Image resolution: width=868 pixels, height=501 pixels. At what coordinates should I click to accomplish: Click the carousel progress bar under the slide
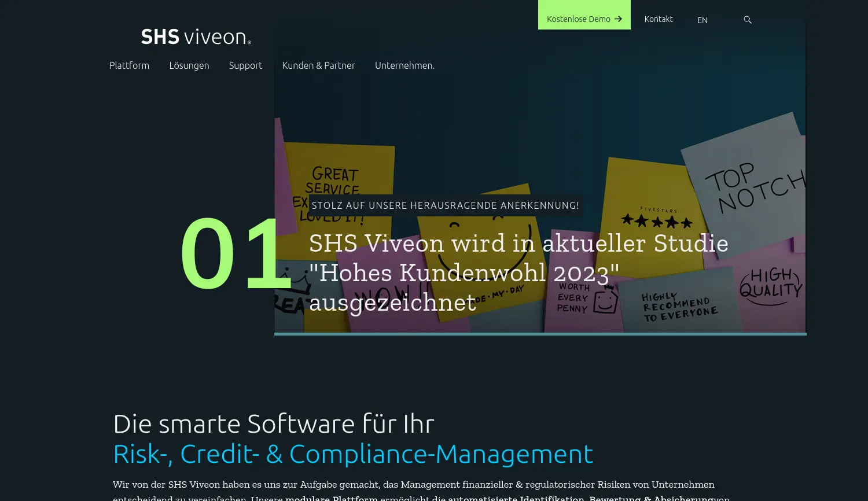pos(540,333)
